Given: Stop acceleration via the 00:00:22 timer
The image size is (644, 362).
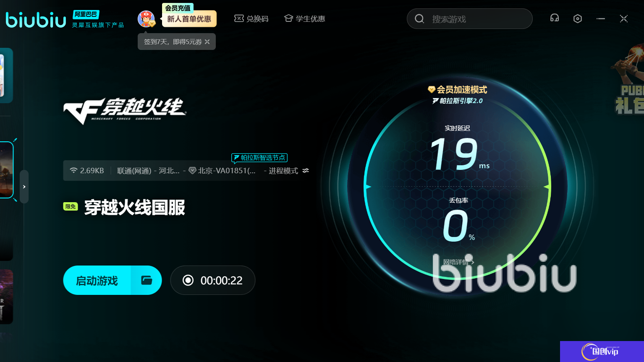Looking at the screenshot, I should pos(213,280).
